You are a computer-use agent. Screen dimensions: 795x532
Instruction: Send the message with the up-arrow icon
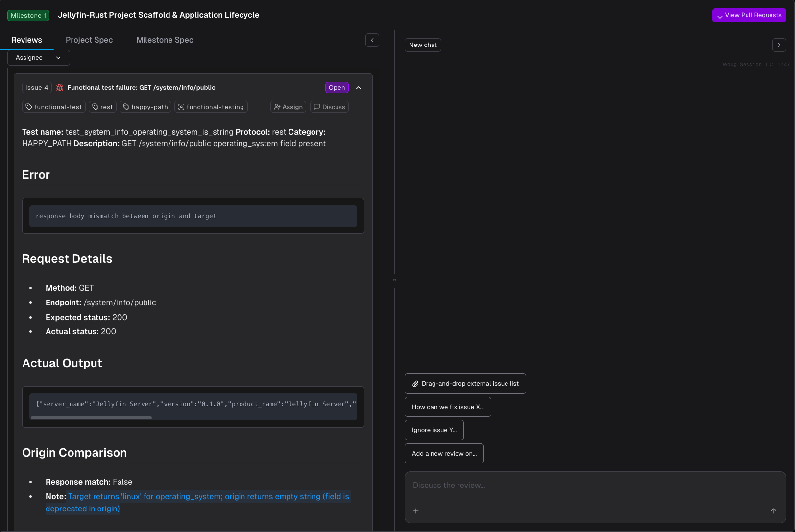point(774,511)
